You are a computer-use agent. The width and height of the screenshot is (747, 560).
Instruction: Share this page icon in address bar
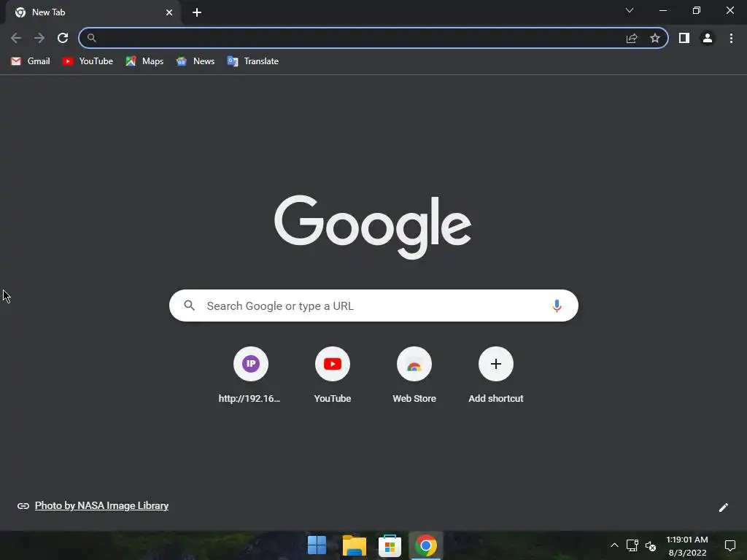pyautogui.click(x=632, y=38)
